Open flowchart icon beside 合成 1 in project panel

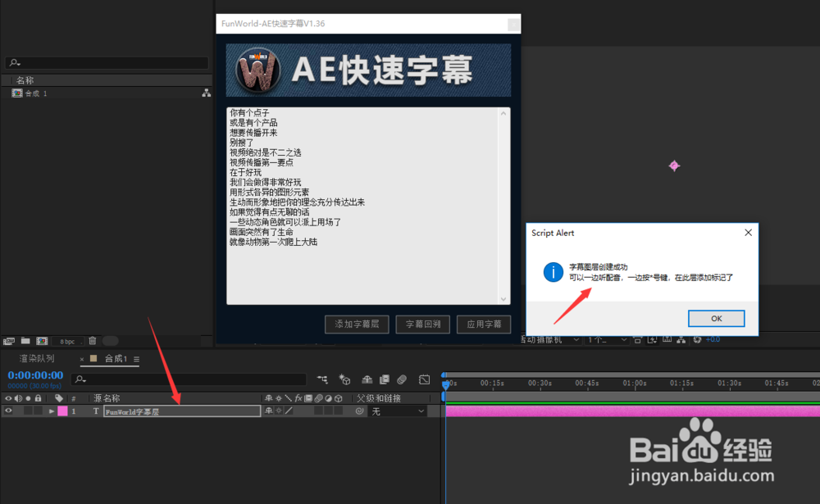pos(207,93)
